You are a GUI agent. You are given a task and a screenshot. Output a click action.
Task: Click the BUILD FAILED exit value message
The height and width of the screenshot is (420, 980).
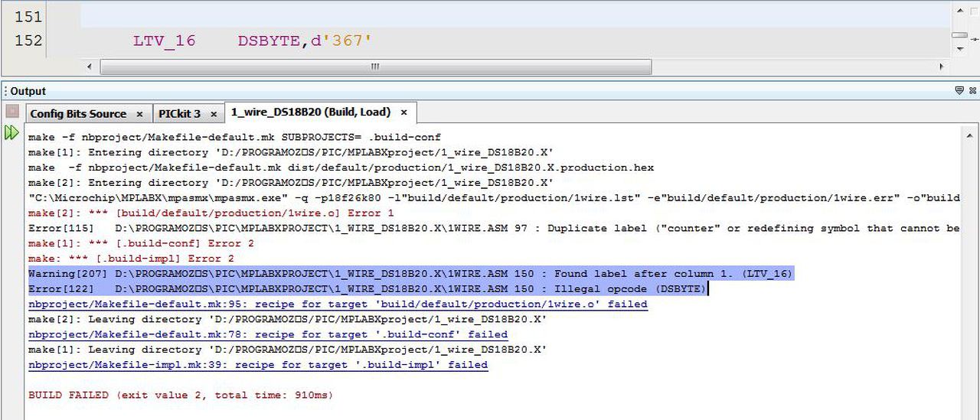coord(181,396)
